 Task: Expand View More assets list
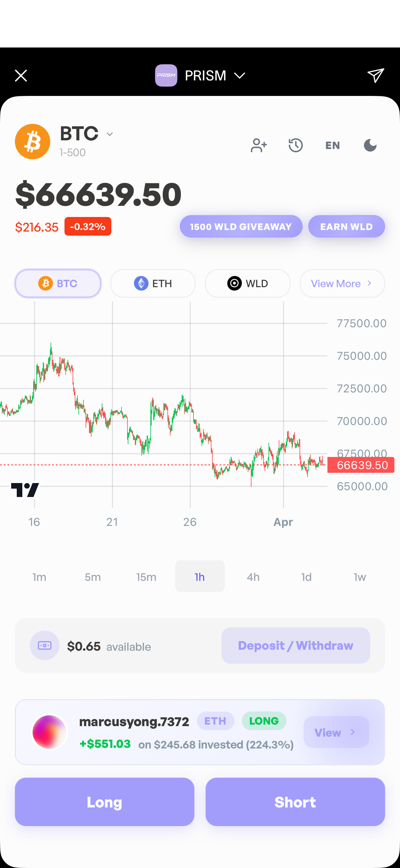pos(342,283)
